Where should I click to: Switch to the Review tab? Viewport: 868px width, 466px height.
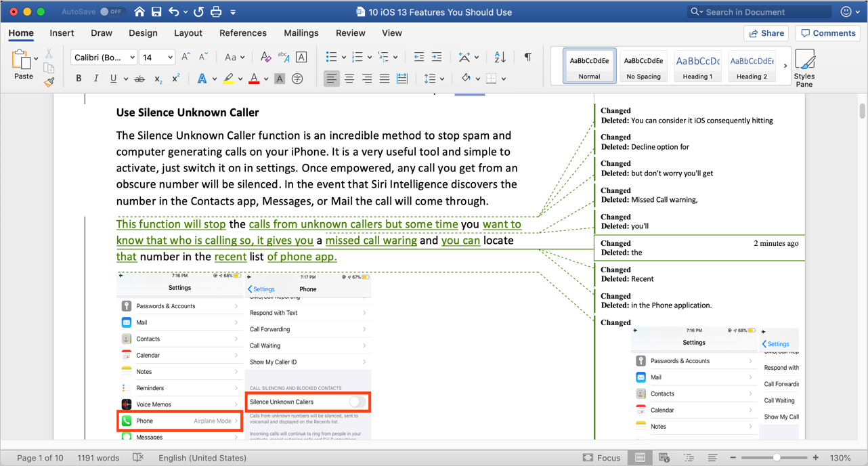pyautogui.click(x=350, y=33)
